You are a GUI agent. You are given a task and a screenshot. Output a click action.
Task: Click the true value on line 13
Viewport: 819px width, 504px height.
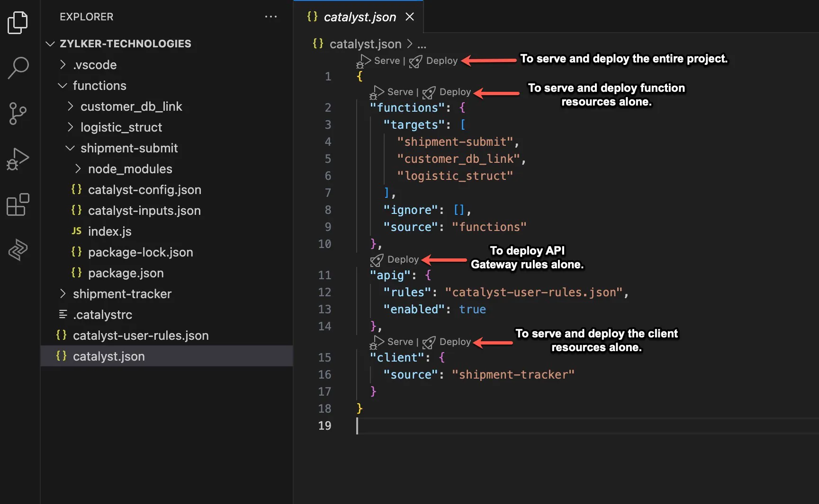point(472,309)
